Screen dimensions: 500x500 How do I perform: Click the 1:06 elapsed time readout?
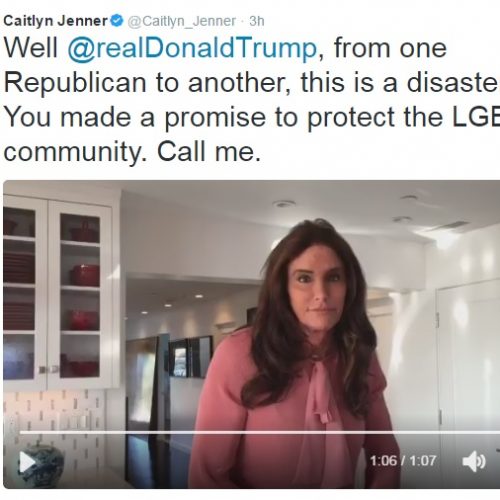384,461
